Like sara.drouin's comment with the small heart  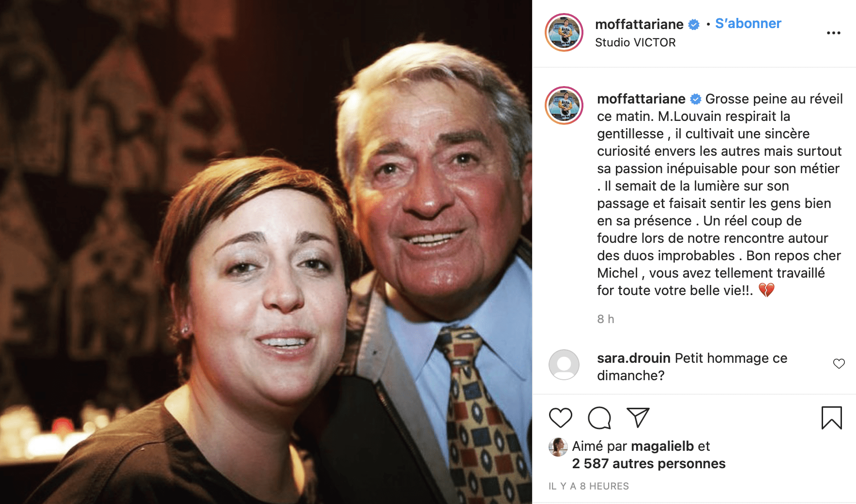pyautogui.click(x=839, y=364)
